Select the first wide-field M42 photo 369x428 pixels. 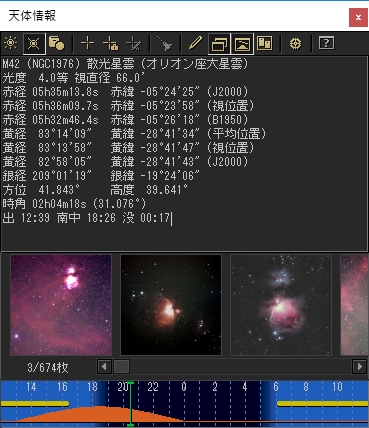[61, 305]
